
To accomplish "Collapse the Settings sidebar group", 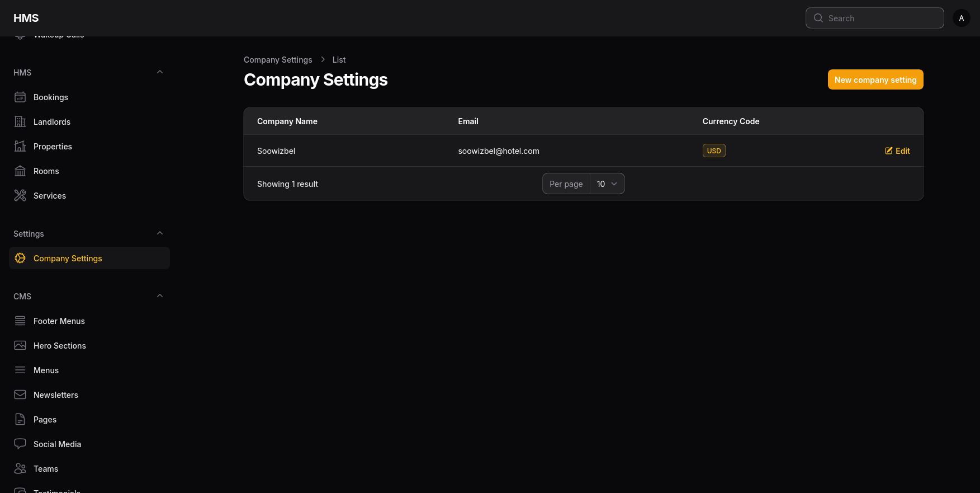I will click(160, 233).
